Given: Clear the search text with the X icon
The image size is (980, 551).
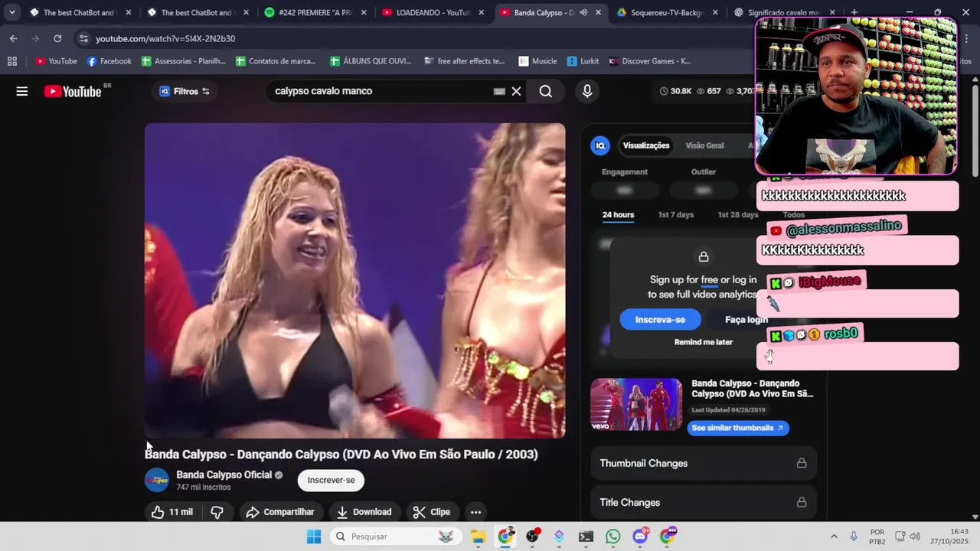Looking at the screenshot, I should (516, 91).
